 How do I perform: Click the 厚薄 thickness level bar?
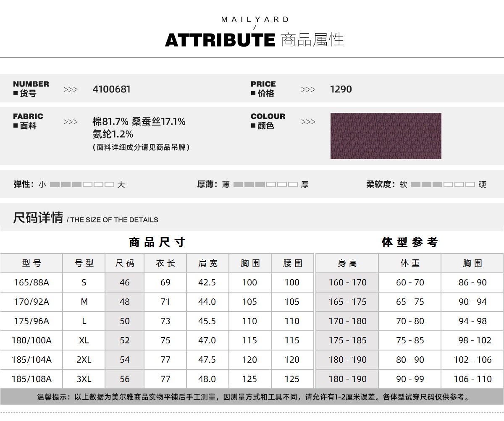pos(265,184)
